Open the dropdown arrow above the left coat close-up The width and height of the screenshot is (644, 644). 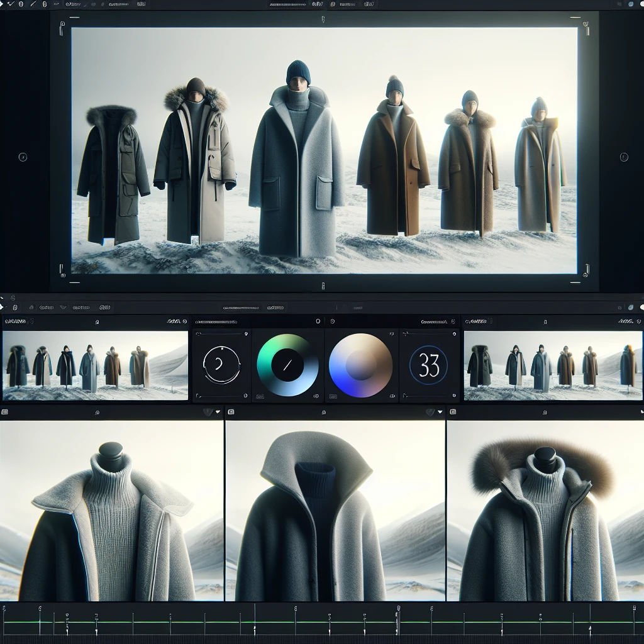coord(218,411)
